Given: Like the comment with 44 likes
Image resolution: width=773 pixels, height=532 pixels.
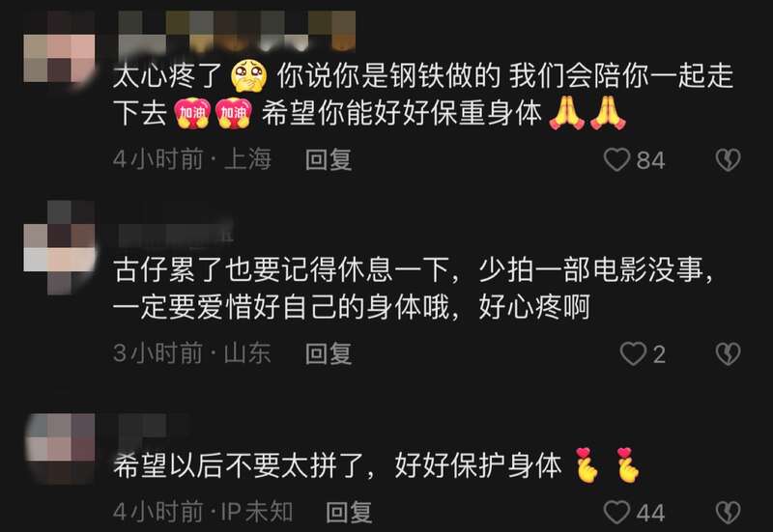Looking at the screenshot, I should click(x=616, y=513).
